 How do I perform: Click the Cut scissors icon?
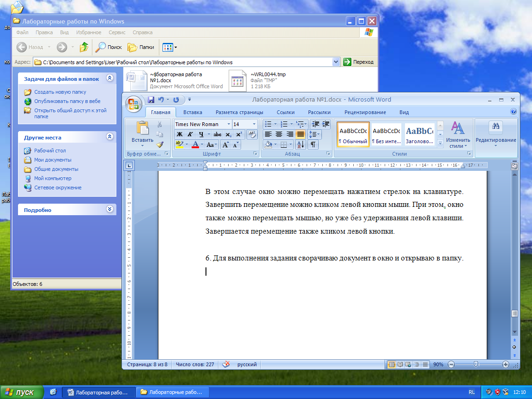[160, 125]
